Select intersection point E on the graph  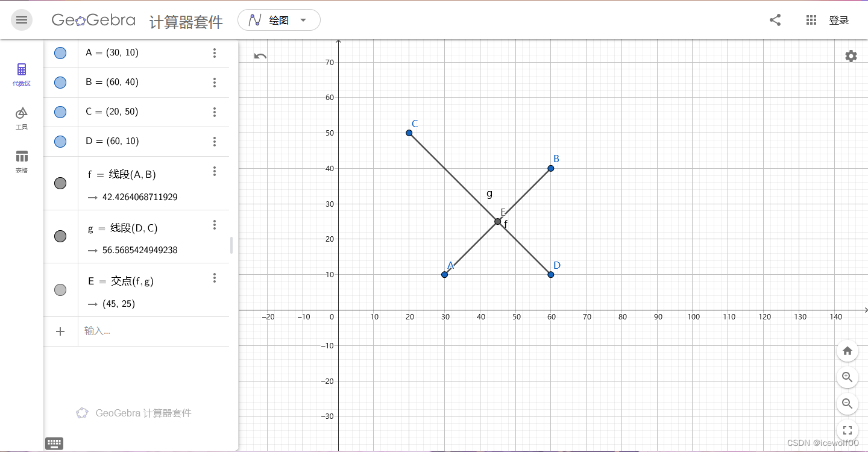coord(498,222)
